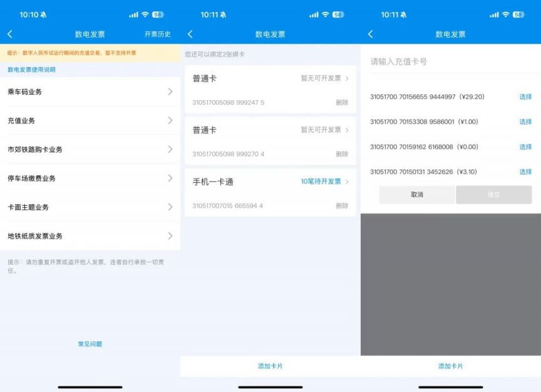Tap the back arrow on the recharge card screen
The height and width of the screenshot is (392, 541).
(371, 34)
